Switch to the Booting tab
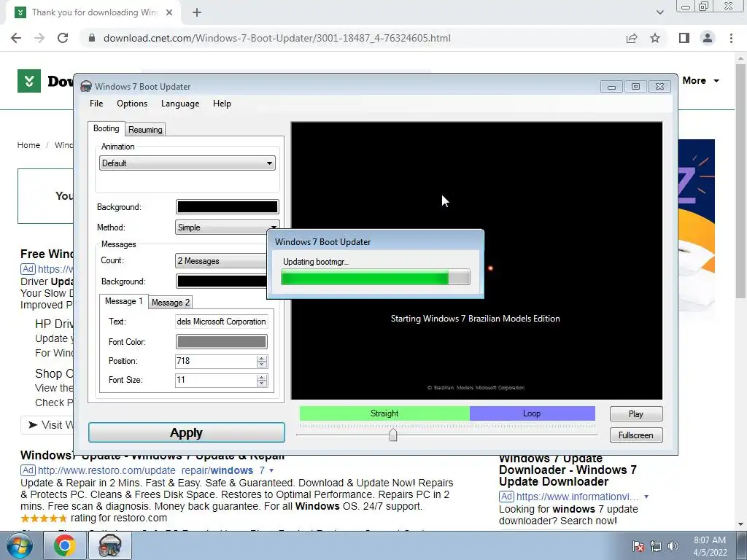 [107, 128]
